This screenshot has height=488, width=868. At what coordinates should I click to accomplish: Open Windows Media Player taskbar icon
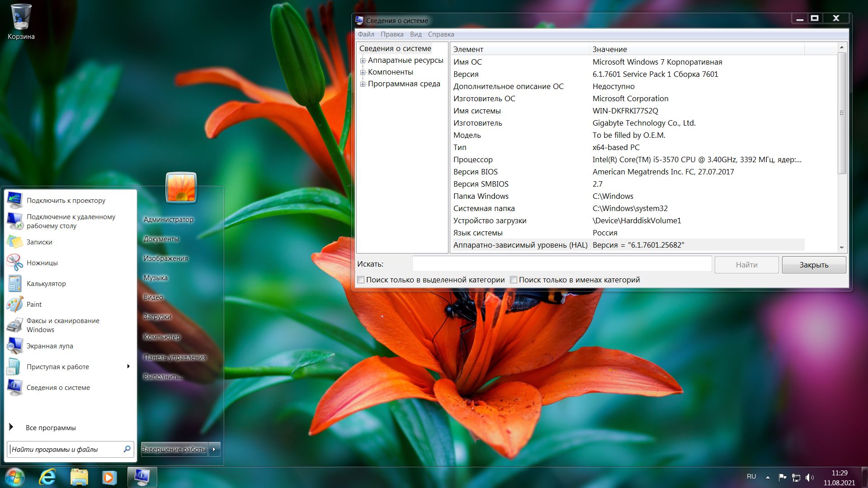tap(109, 477)
